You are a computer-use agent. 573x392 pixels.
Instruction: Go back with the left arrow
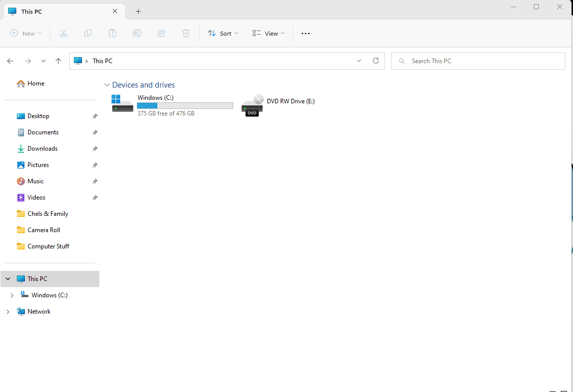pos(10,61)
